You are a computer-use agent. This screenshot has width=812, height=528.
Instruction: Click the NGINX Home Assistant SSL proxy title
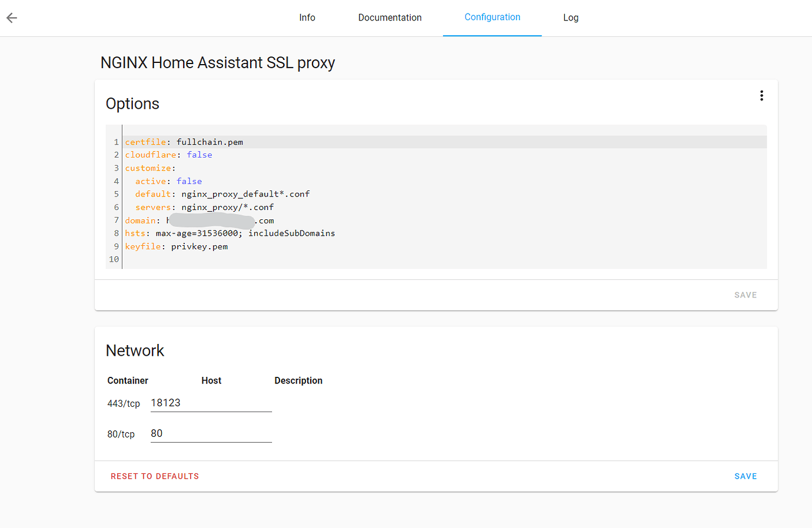tap(218, 62)
